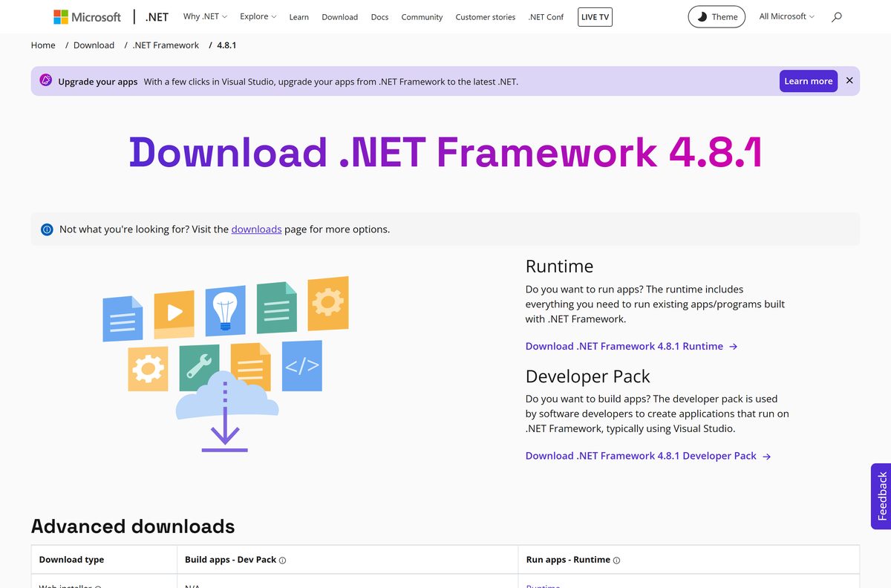
Task: Open the search magnifier icon
Action: pyautogui.click(x=837, y=16)
